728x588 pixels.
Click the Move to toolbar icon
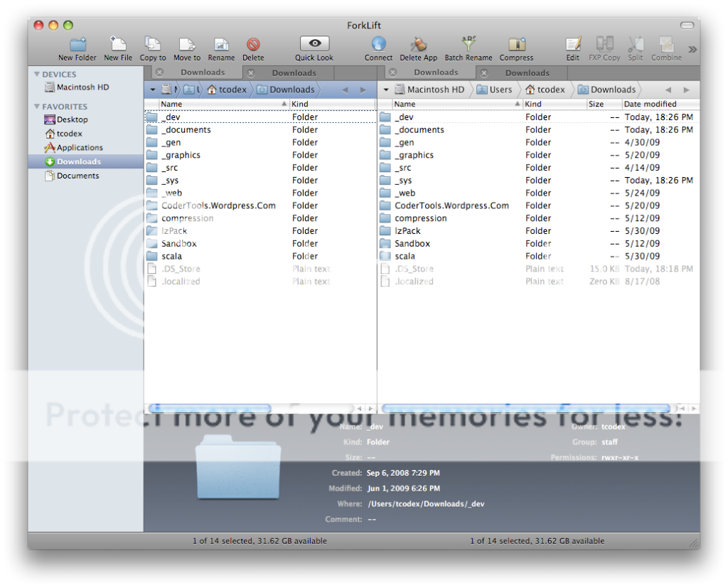[187, 44]
